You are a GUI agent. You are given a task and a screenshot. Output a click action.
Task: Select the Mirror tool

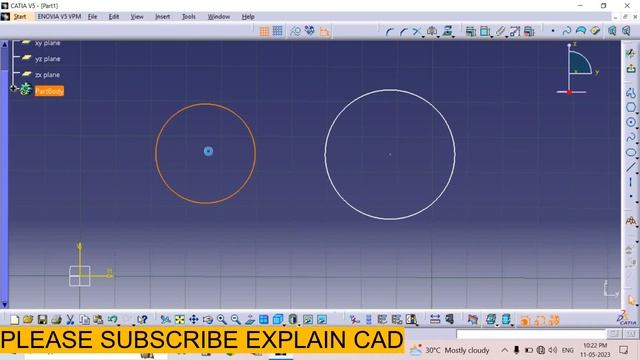432,31
